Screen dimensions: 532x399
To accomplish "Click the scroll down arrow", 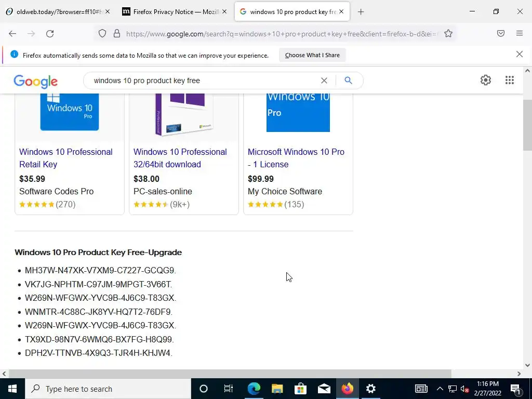I will (x=527, y=365).
